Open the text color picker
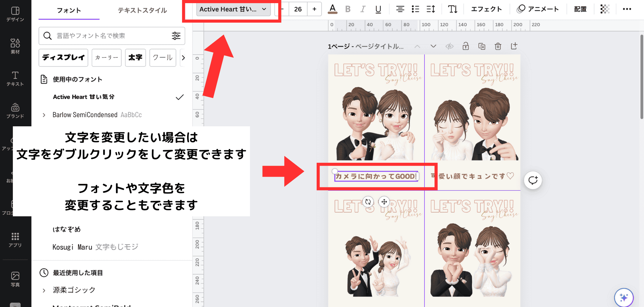Image resolution: width=644 pixels, height=307 pixels. [332, 9]
